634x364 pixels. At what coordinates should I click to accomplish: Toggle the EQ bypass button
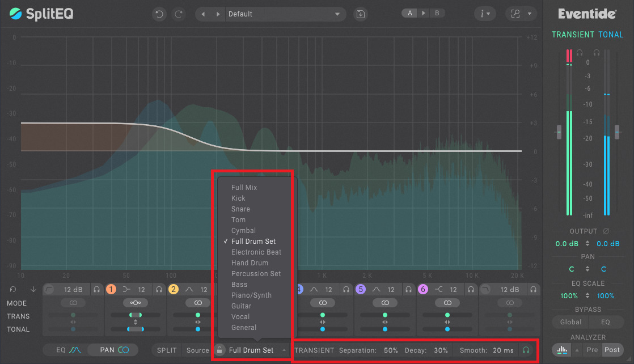tap(605, 323)
